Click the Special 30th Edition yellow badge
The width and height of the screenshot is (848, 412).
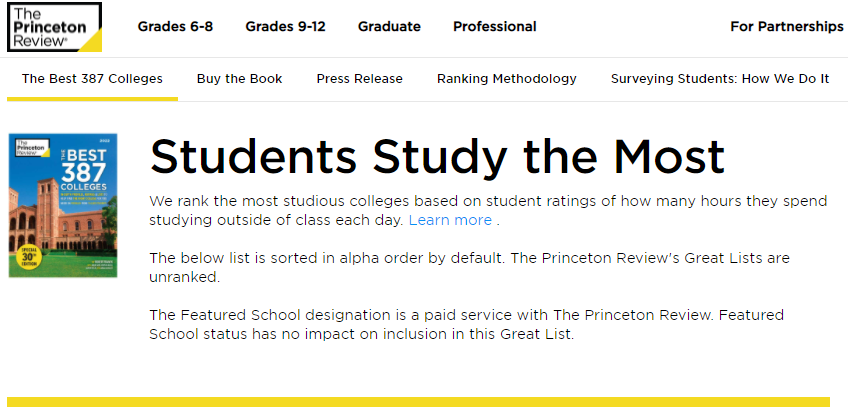click(27, 255)
